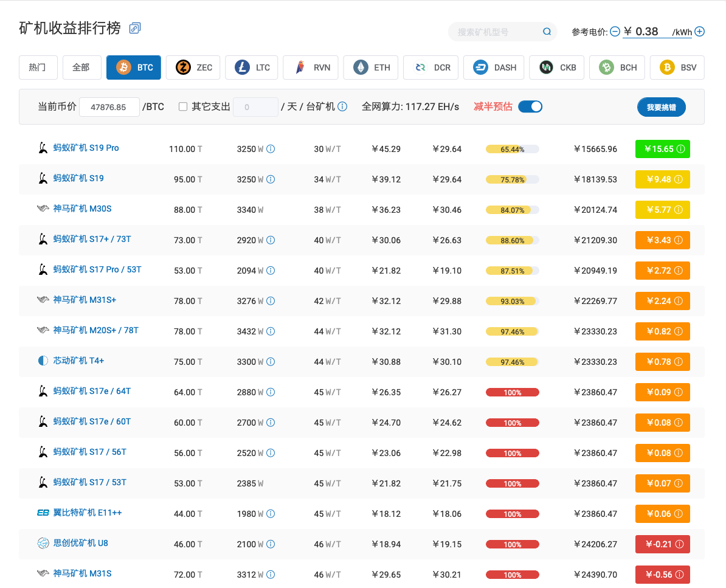The height and width of the screenshot is (588, 726).
Task: Click info icon beside 芯动矿机 T4+ power
Action: coord(271,361)
